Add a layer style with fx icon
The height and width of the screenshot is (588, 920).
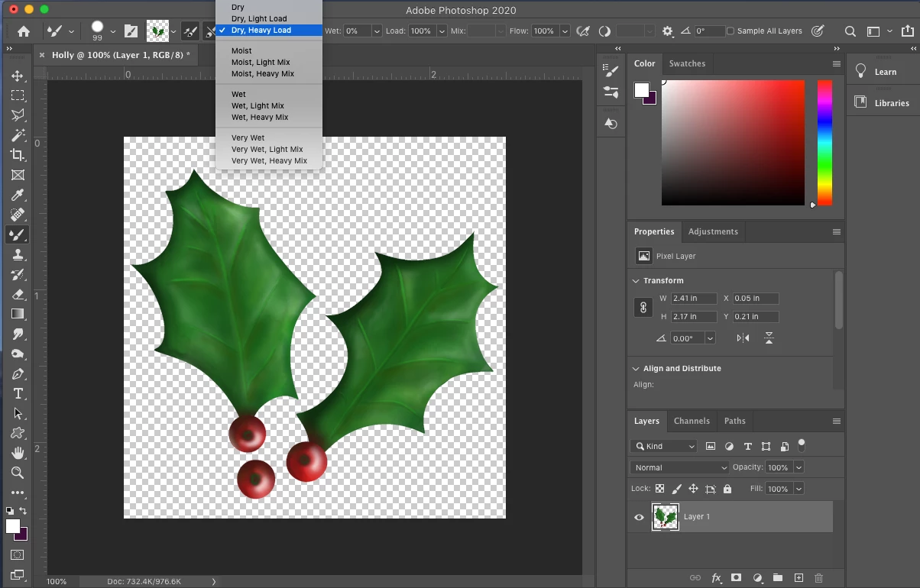click(x=717, y=578)
